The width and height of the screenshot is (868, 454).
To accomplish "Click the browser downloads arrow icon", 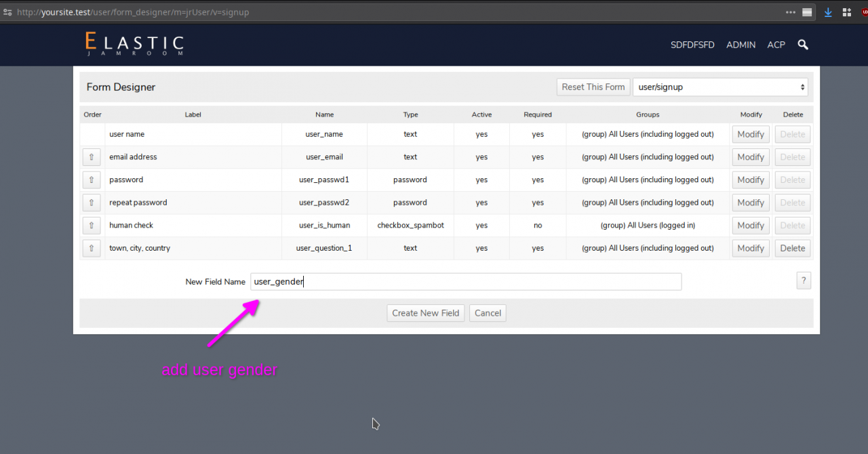I will 828,12.
